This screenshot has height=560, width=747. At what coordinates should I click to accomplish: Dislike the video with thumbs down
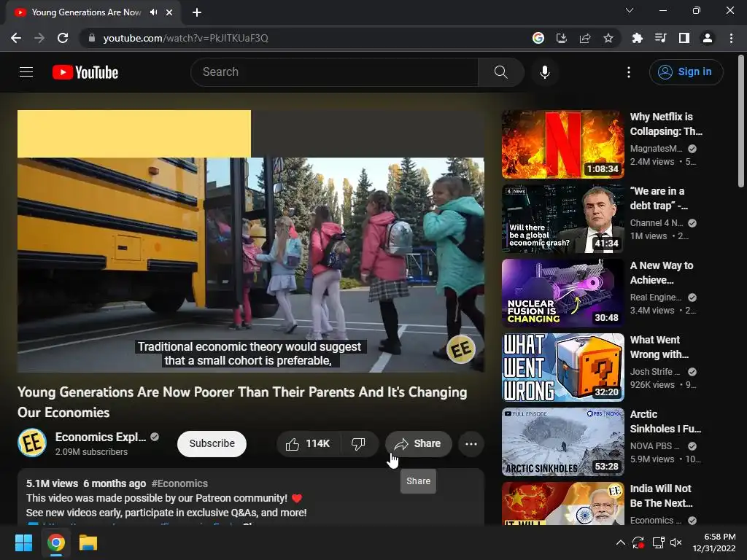point(358,444)
